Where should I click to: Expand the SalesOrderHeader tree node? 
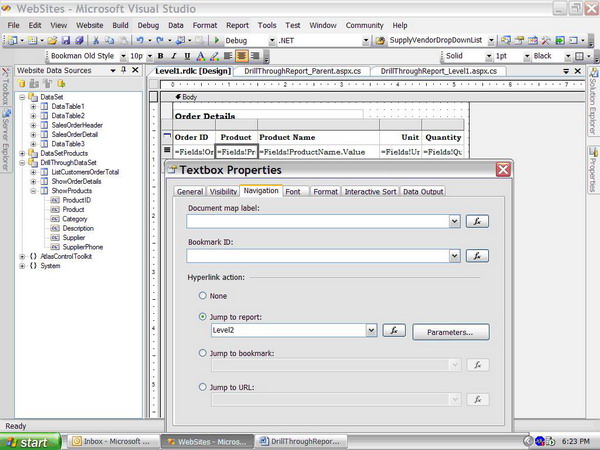click(33, 125)
